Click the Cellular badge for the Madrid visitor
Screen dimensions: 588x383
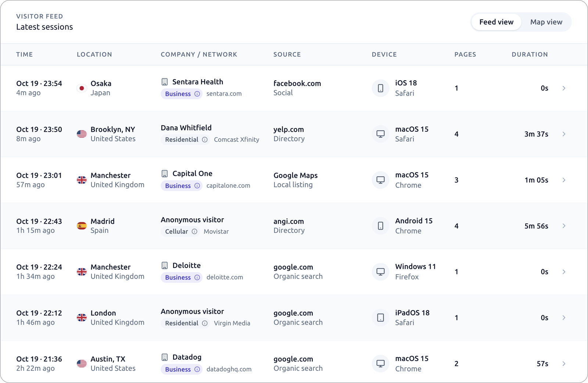(x=180, y=231)
